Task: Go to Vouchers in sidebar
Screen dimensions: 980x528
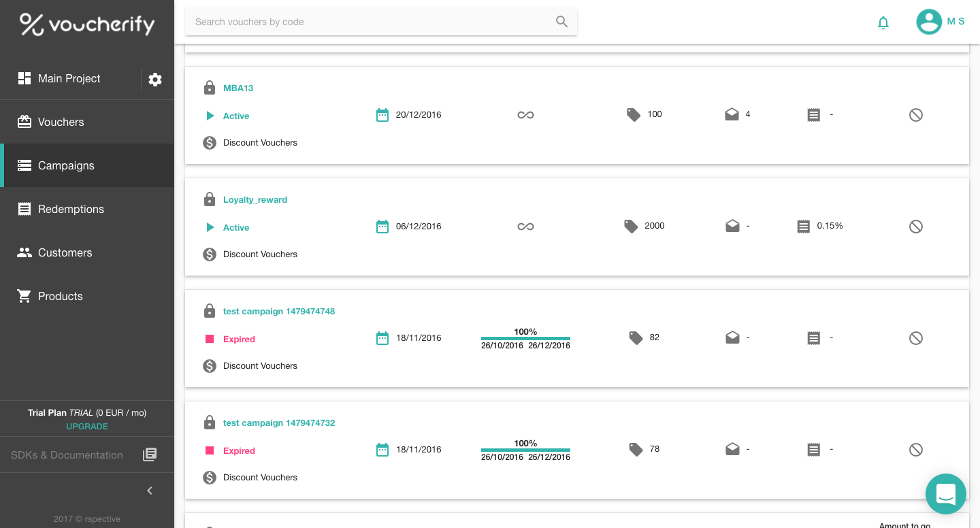Action: (x=61, y=122)
